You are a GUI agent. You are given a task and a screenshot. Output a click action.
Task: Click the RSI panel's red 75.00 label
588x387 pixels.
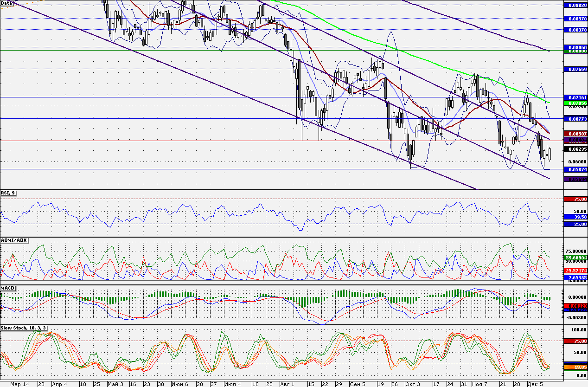click(575, 199)
